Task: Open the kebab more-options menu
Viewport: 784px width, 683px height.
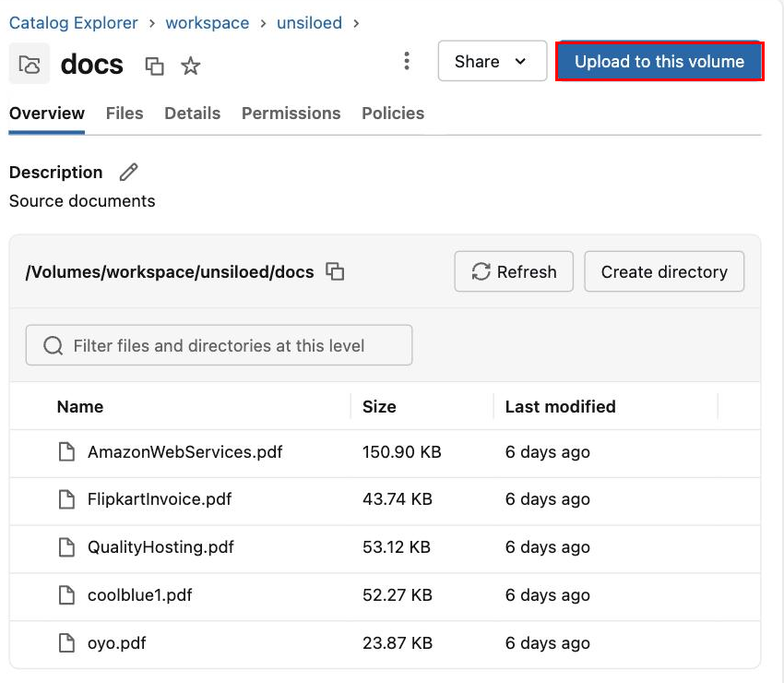Action: tap(407, 61)
